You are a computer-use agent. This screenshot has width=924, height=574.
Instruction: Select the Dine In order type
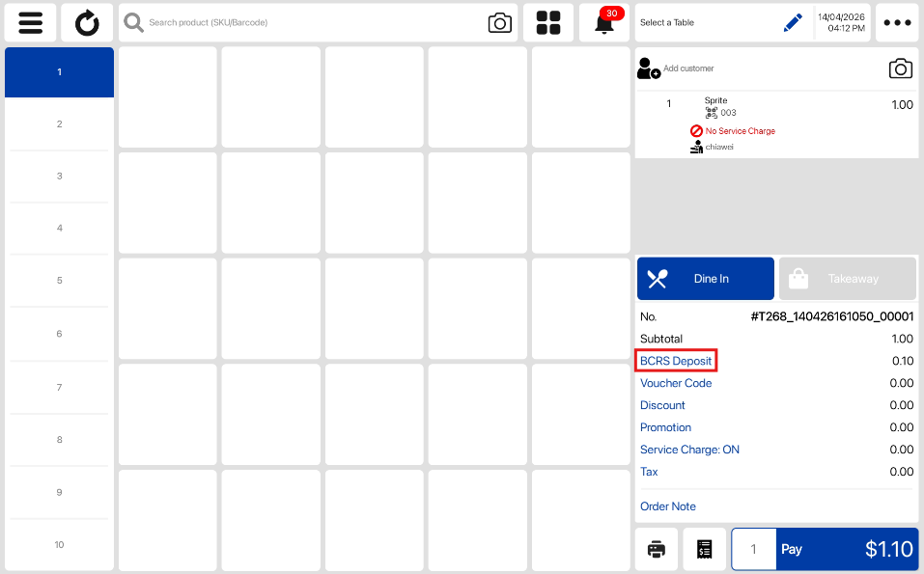706,279
